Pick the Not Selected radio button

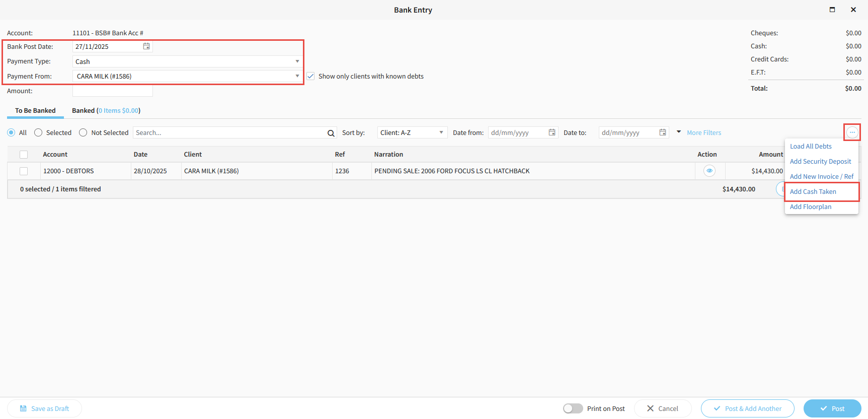coord(83,132)
